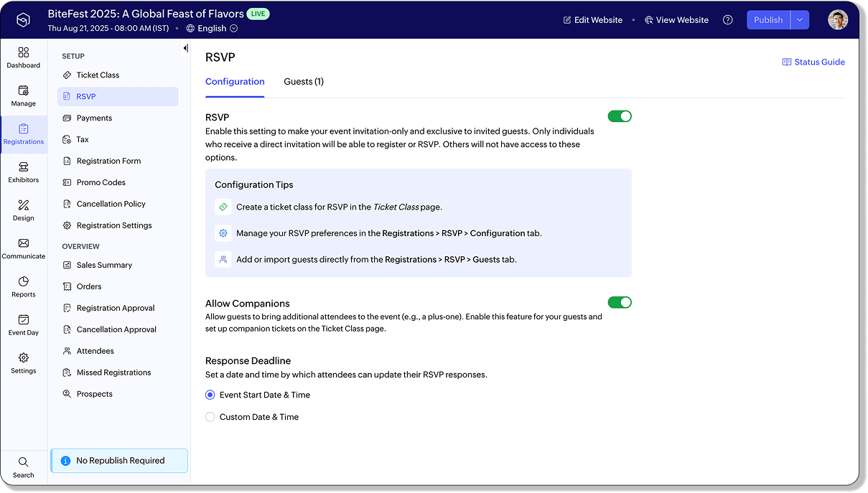Viewport: 868px width, 493px height.
Task: Open the Design tools icon
Action: (23, 206)
